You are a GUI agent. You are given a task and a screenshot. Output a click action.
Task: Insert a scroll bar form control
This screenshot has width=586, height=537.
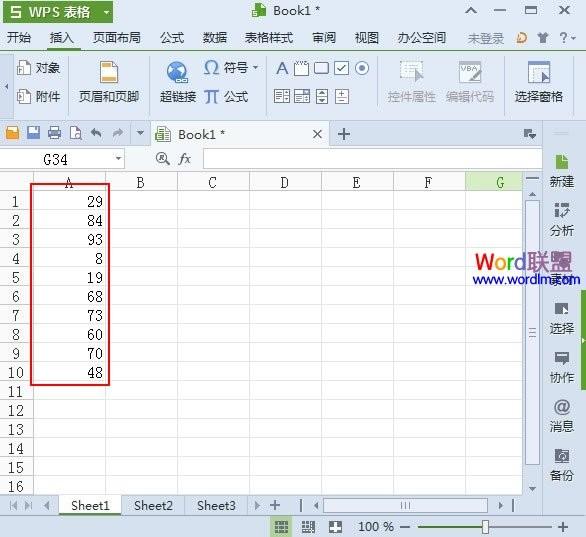(322, 96)
